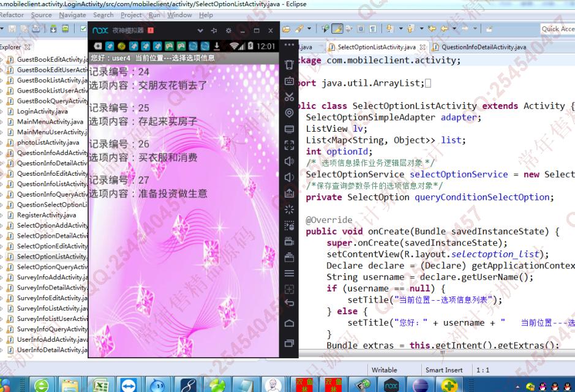Open the Source menu
575x392 pixels.
click(41, 15)
